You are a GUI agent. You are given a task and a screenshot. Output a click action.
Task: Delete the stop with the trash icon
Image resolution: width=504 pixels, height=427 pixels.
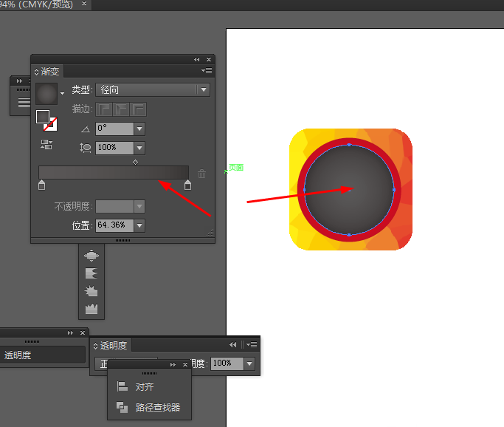click(x=202, y=174)
